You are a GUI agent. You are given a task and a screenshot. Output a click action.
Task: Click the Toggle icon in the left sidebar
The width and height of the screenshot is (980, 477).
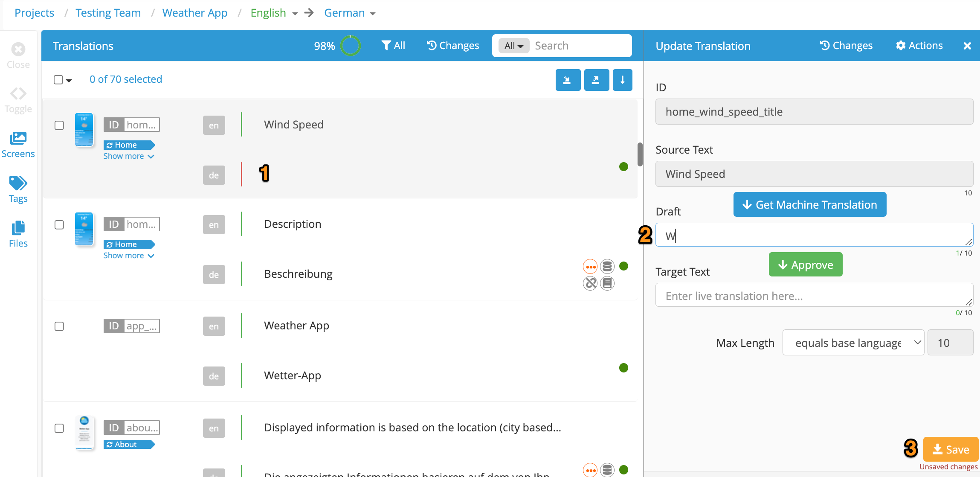(x=18, y=99)
